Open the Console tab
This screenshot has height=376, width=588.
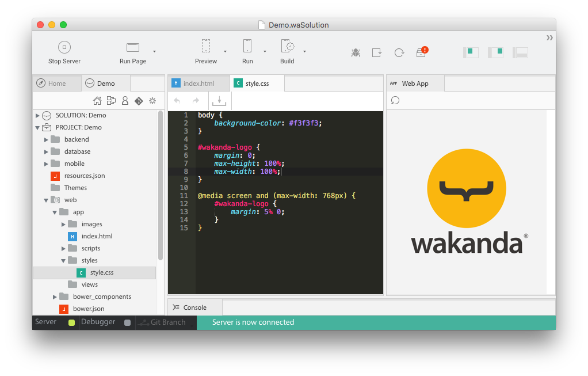(x=195, y=307)
